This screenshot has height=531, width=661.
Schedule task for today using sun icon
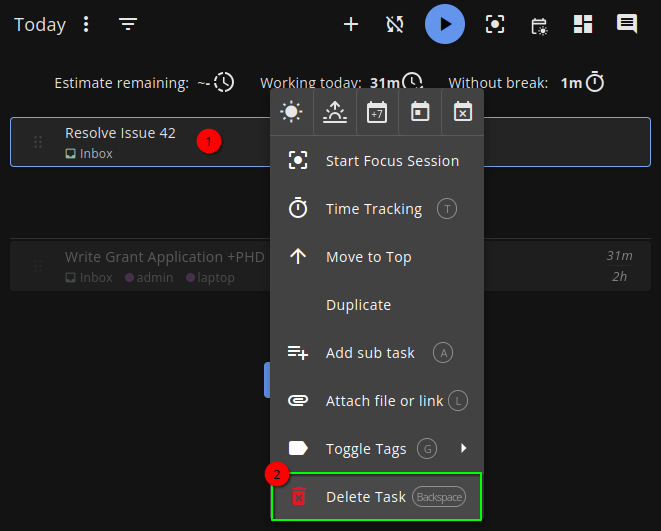click(x=291, y=112)
